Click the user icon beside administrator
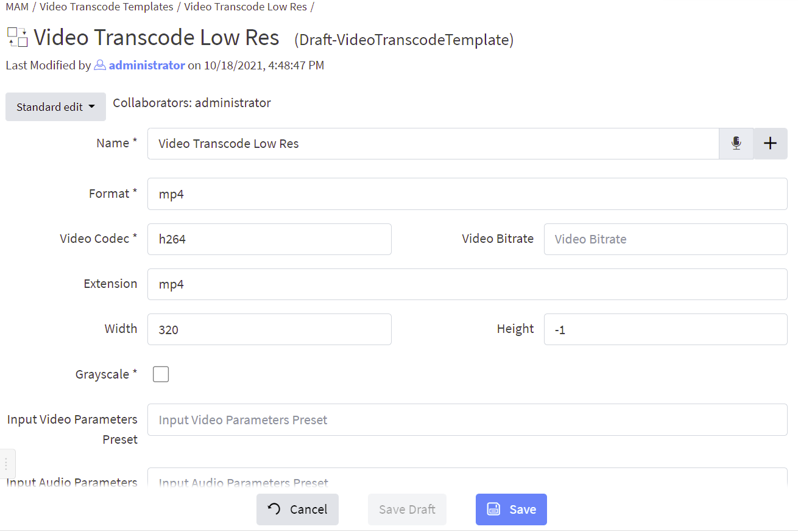This screenshot has width=798, height=532. (x=100, y=66)
